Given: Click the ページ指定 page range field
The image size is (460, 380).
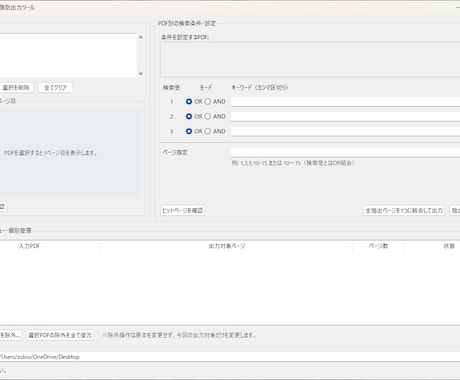Looking at the screenshot, I should [345, 152].
